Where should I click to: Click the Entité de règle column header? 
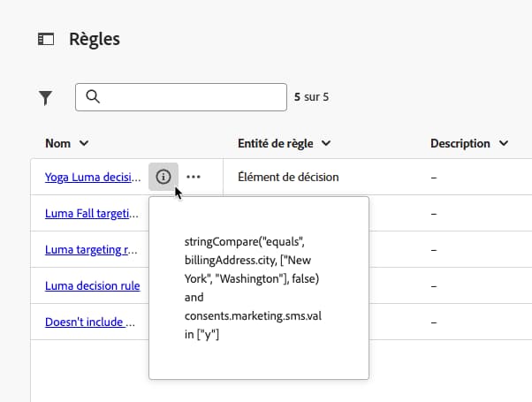(x=277, y=143)
